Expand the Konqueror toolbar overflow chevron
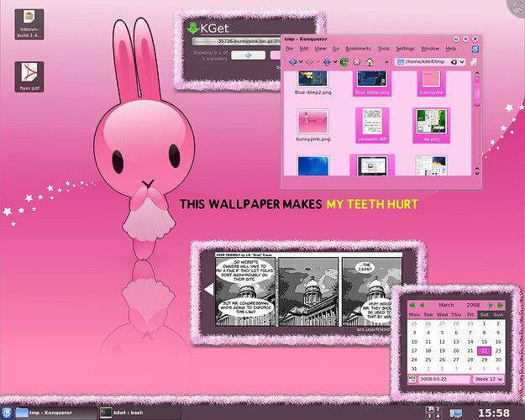The height and width of the screenshot is (420, 525). click(386, 62)
